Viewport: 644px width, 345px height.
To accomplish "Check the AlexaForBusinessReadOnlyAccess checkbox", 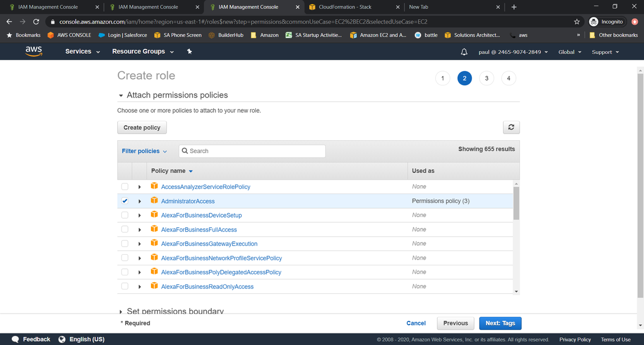I will pos(125,286).
